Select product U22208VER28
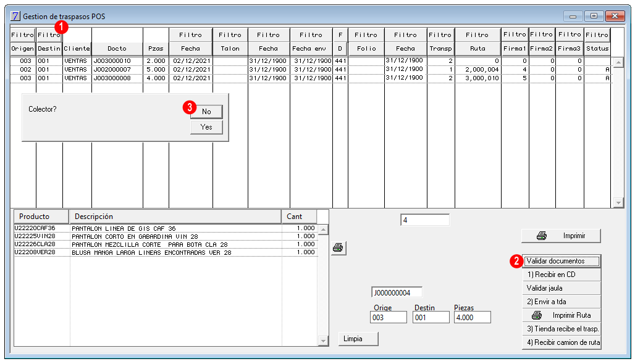The image size is (635, 364). pyautogui.click(x=166, y=252)
